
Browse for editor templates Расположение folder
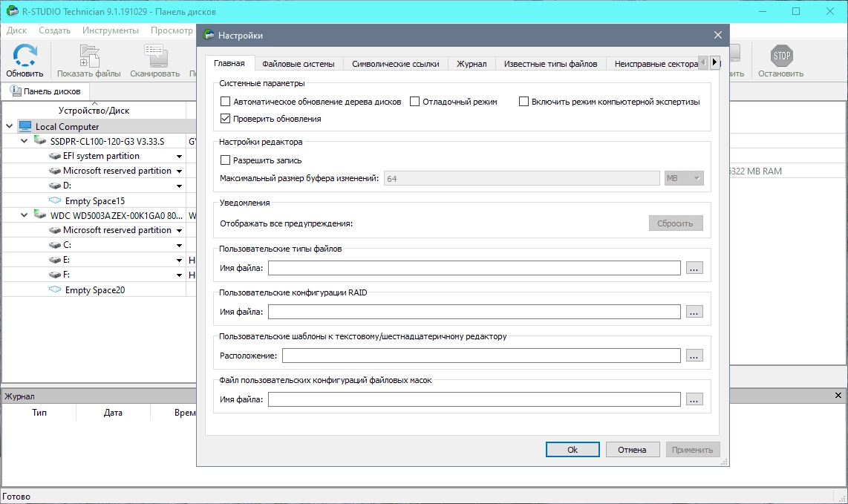pyautogui.click(x=694, y=356)
